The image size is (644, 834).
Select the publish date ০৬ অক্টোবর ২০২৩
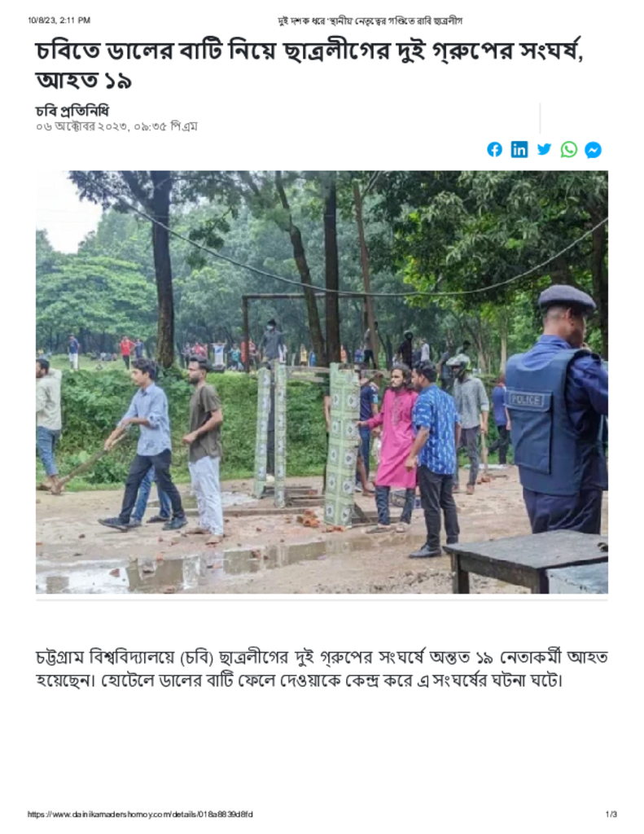(x=82, y=126)
